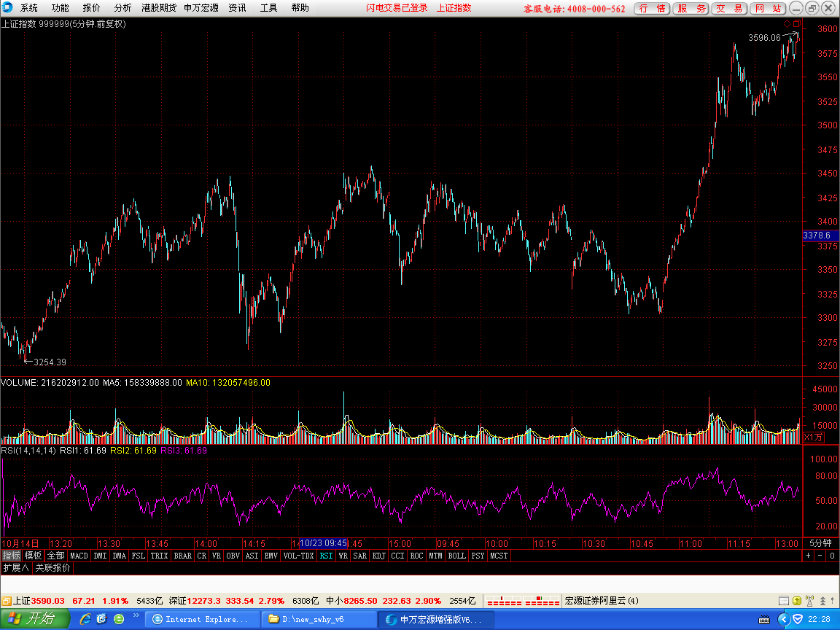This screenshot has width=840, height=630.
Task: Select the 指标 tab
Action: (11, 556)
